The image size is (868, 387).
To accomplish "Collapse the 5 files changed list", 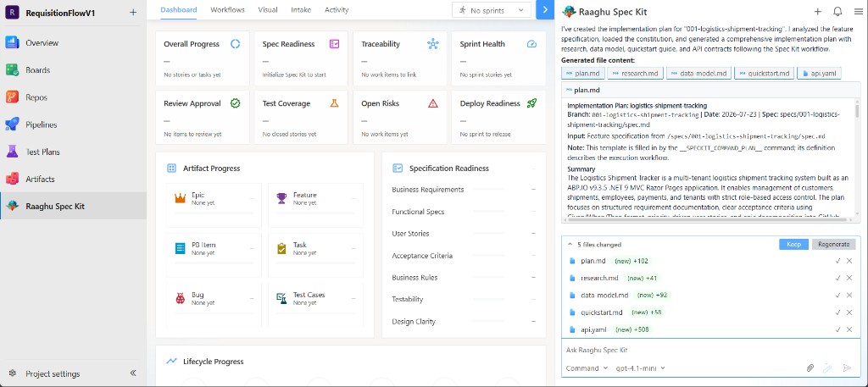I will [570, 245].
